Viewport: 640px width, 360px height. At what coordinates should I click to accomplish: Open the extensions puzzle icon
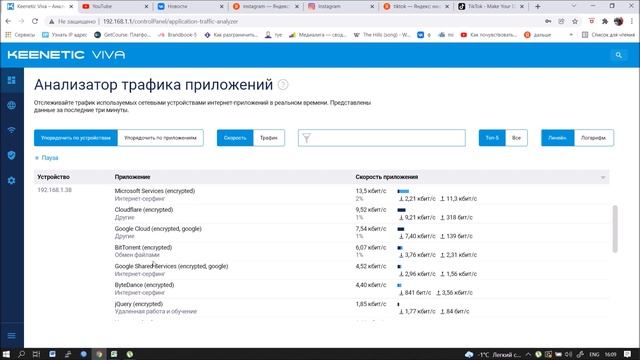(x=605, y=21)
